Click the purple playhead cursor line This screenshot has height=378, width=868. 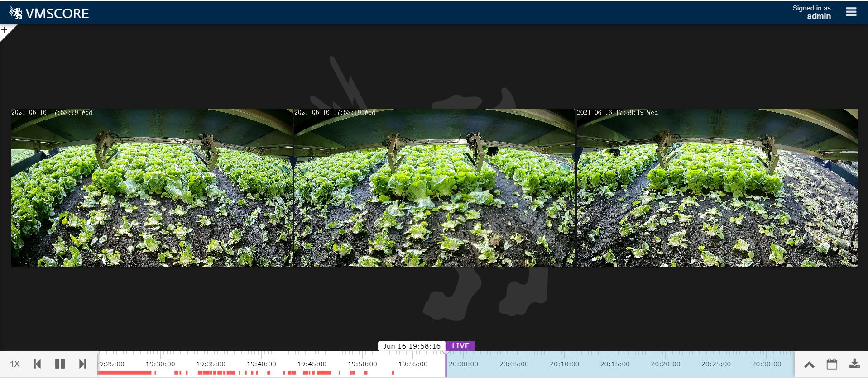446,364
